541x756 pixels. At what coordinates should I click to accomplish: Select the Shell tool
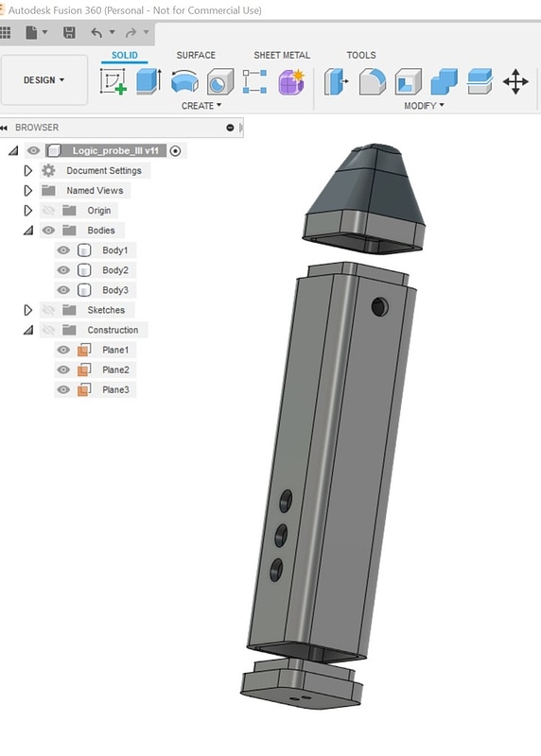point(409,81)
